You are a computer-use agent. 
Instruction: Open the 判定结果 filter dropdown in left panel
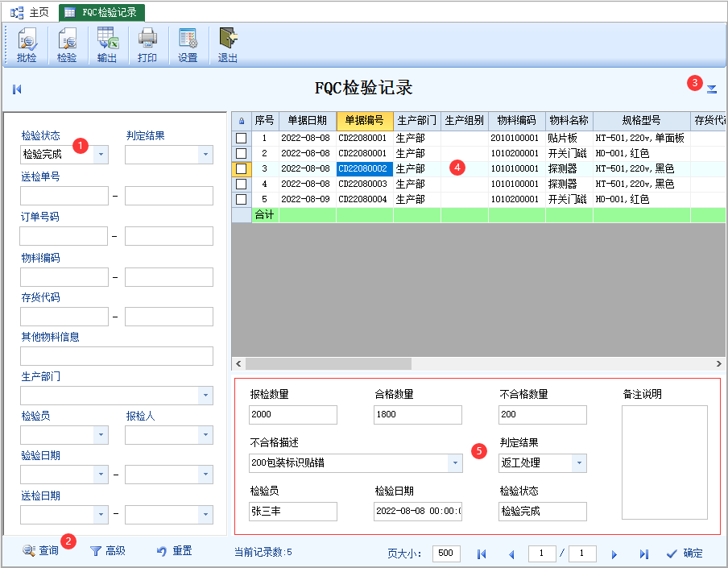tap(205, 155)
